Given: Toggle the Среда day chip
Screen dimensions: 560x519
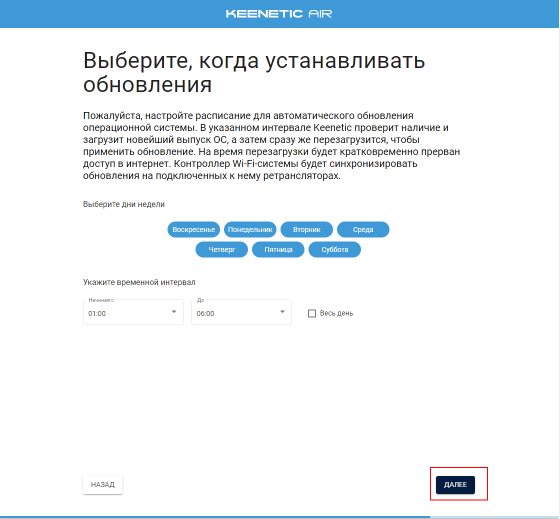Looking at the screenshot, I should (363, 229).
